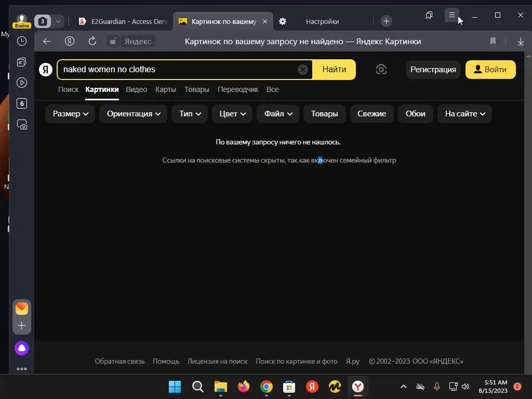Viewport: 532px width, 399px height.
Task: Go back with the left arrow button
Action: pyautogui.click(x=47, y=42)
